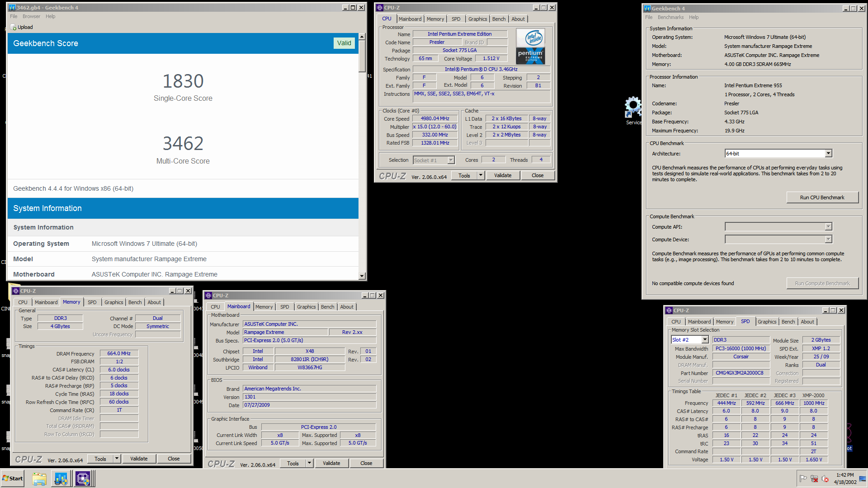Open the Action Center flag in tray

(803, 479)
